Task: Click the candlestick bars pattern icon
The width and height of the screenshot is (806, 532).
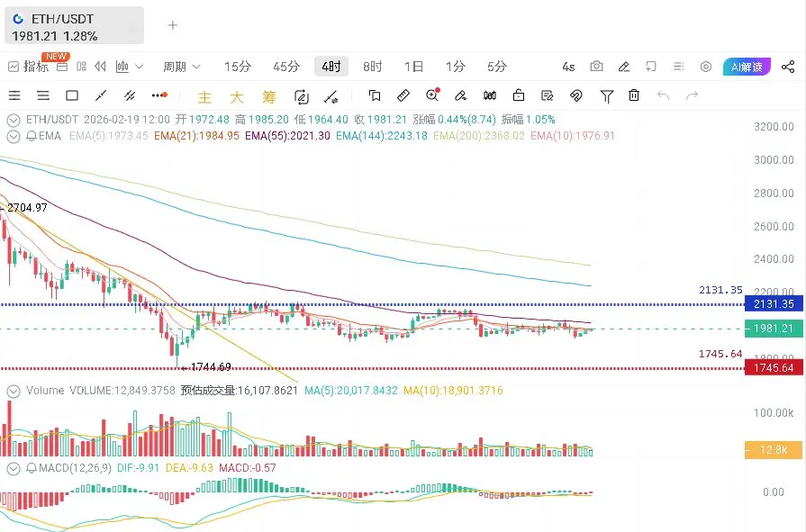Action: [x=490, y=95]
